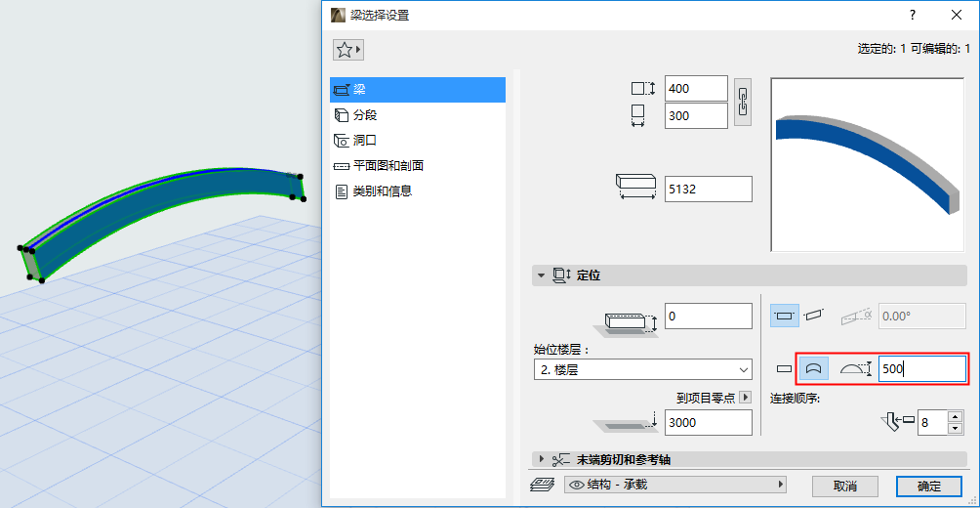Expand the 末端剪切和参考轴 panel

coord(542,460)
